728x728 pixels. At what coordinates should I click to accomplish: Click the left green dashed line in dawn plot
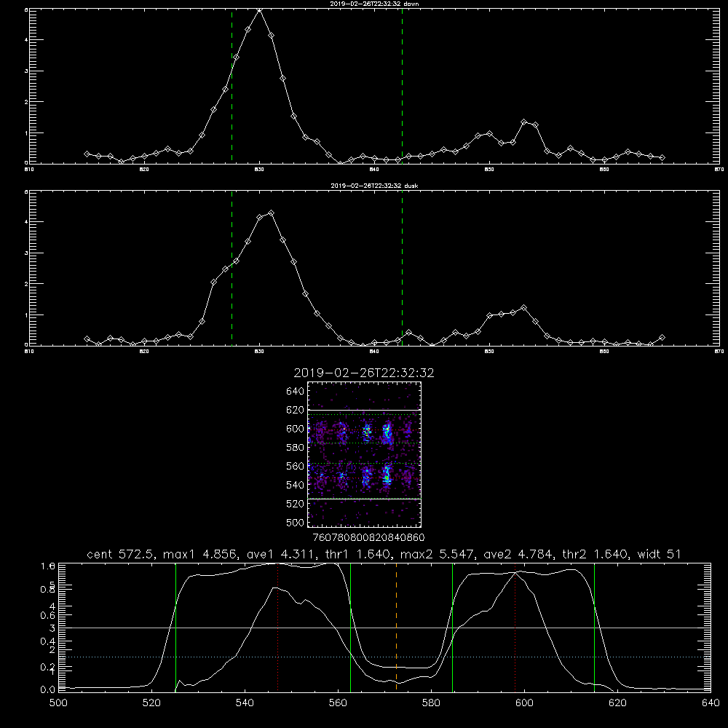click(232, 86)
